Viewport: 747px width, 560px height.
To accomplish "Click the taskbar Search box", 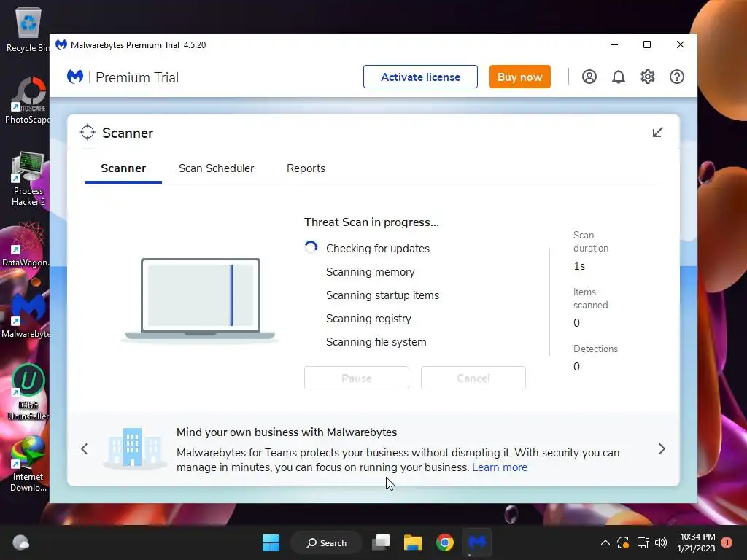I will click(x=327, y=542).
